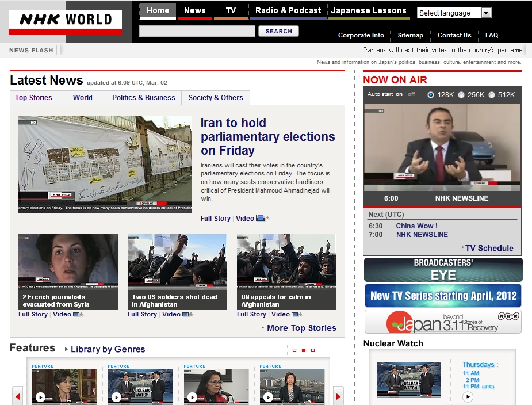Click video icon for UN appeals story
Viewport: 532px width, 405px height.
(x=296, y=315)
